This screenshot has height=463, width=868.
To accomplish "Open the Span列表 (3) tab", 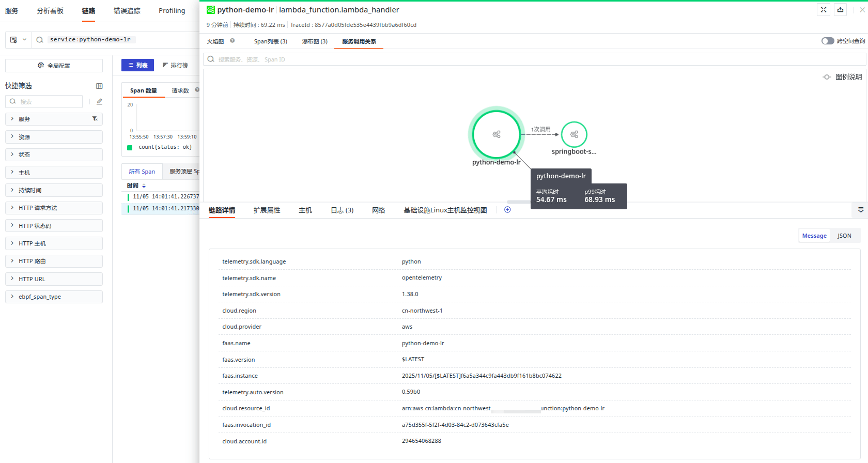I will pyautogui.click(x=270, y=41).
